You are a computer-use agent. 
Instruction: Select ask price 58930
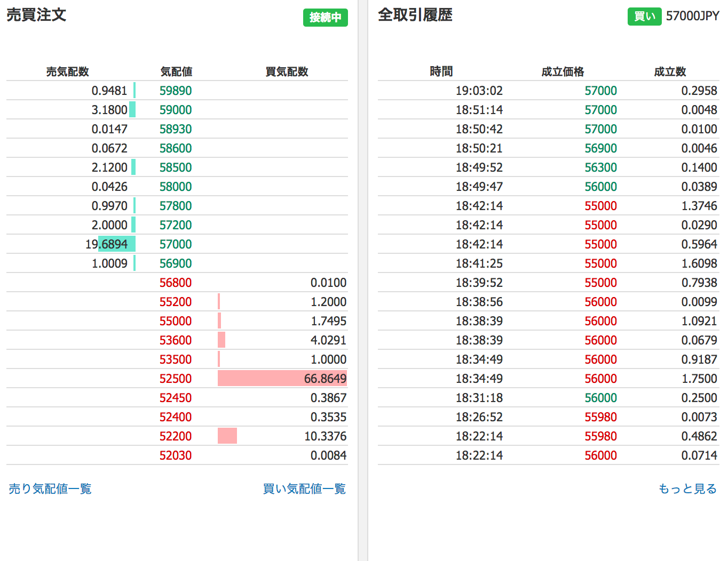(x=176, y=129)
